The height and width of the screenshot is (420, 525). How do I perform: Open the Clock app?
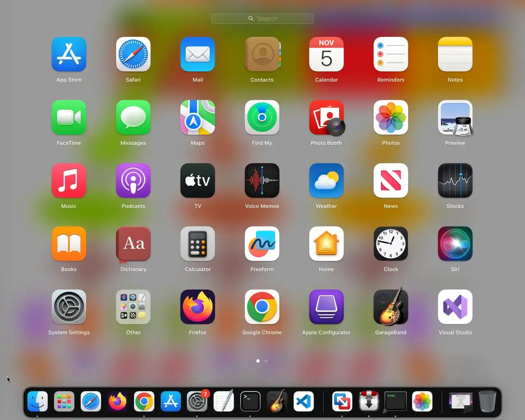tap(391, 244)
